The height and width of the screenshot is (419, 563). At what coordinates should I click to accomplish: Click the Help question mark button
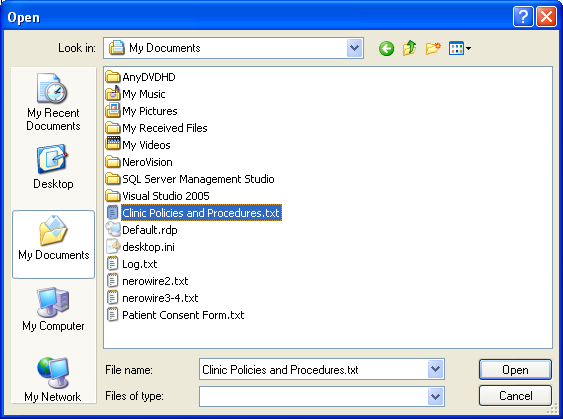(523, 17)
